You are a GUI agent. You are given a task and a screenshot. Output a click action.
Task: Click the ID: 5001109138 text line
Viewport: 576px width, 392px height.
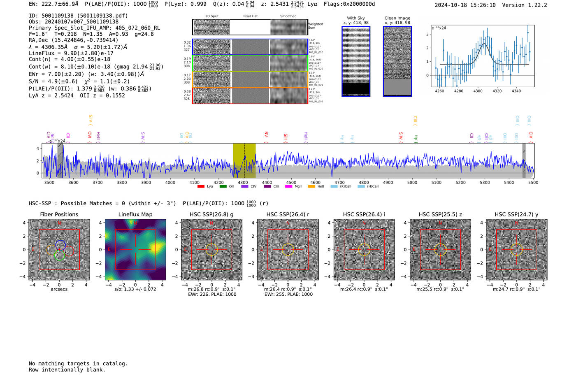[x=78, y=16]
